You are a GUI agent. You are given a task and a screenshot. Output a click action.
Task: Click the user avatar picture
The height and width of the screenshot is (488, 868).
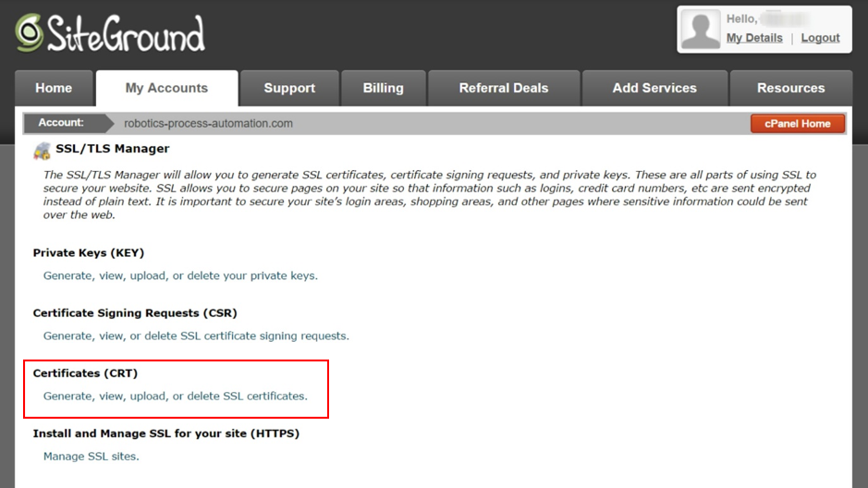pyautogui.click(x=701, y=30)
